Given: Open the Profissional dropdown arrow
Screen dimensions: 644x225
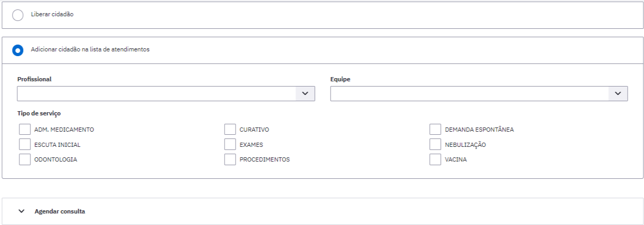Looking at the screenshot, I should click(x=305, y=93).
